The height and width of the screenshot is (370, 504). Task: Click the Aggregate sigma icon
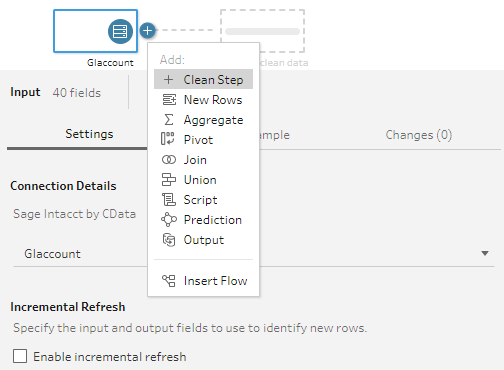click(169, 120)
